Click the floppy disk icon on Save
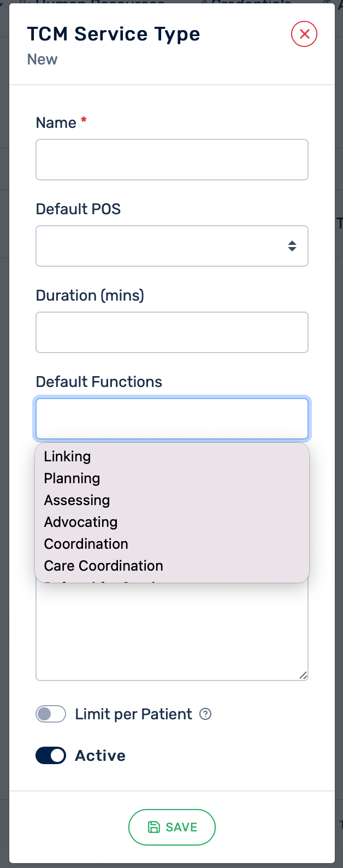Image resolution: width=343 pixels, height=868 pixels. 154,827
